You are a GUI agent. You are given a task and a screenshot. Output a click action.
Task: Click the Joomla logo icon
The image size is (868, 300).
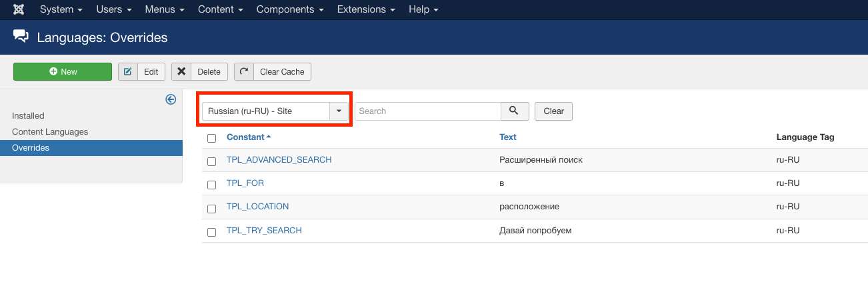[x=19, y=10]
